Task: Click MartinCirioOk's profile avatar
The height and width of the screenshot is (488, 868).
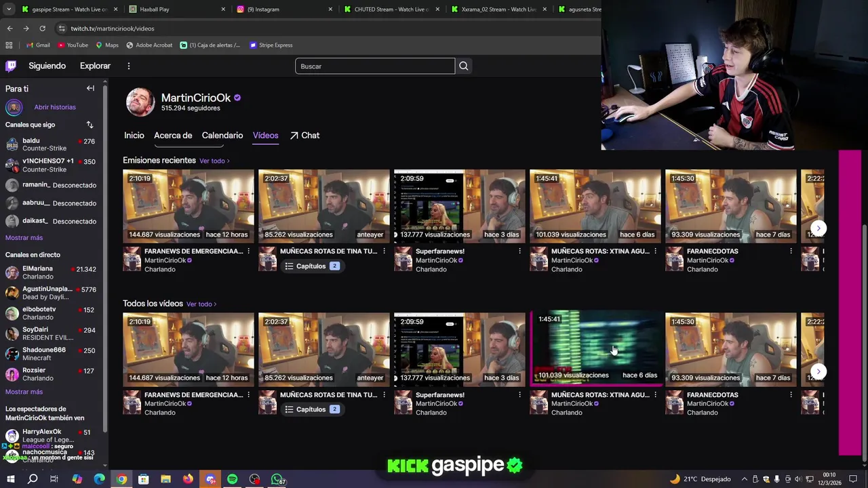Action: (x=140, y=102)
